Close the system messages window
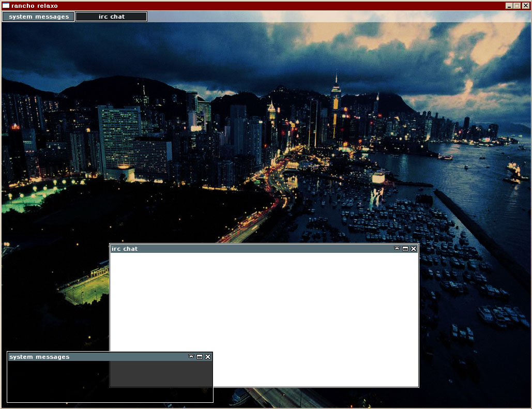Screen dimensions: 532x409 pos(208,357)
